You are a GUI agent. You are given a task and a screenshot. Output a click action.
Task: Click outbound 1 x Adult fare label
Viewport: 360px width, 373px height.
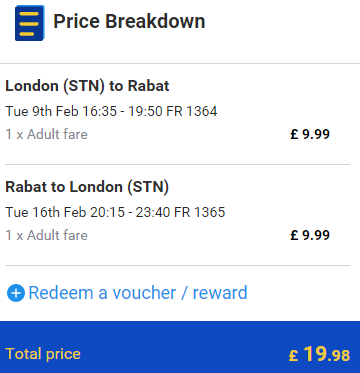click(47, 134)
